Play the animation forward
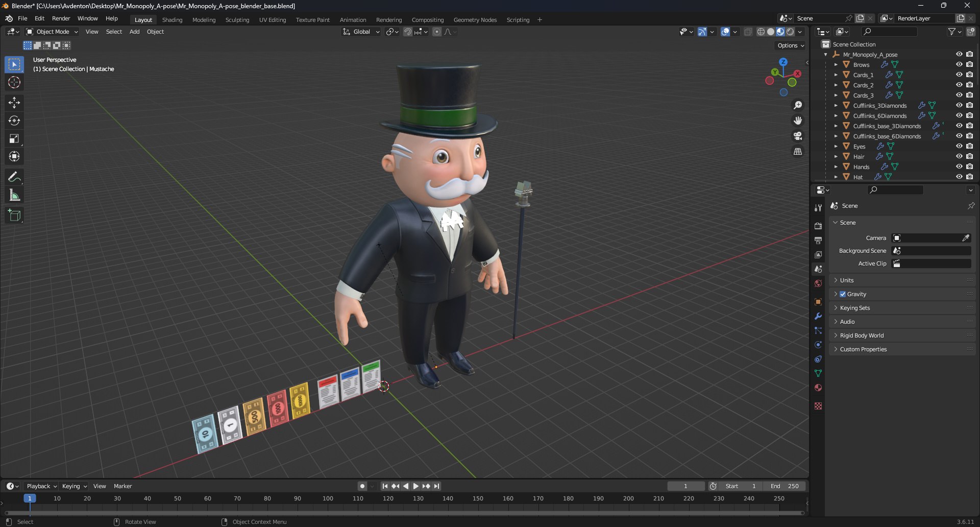Screen dimensions: 980x527 click(415, 486)
